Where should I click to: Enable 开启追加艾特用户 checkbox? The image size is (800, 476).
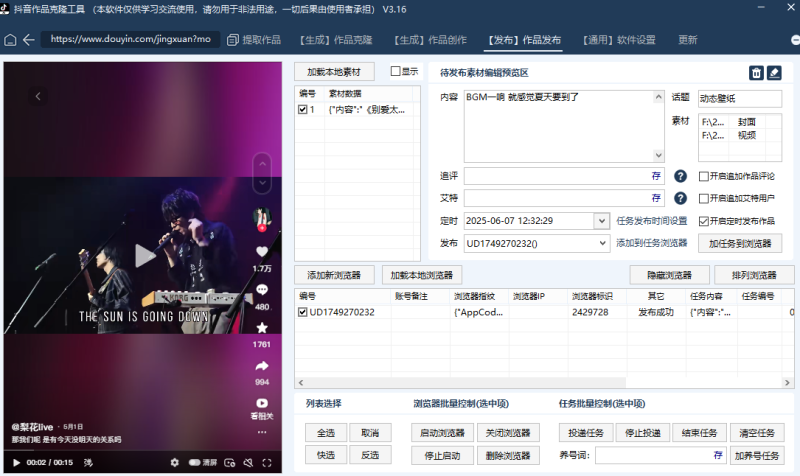pyautogui.click(x=704, y=198)
